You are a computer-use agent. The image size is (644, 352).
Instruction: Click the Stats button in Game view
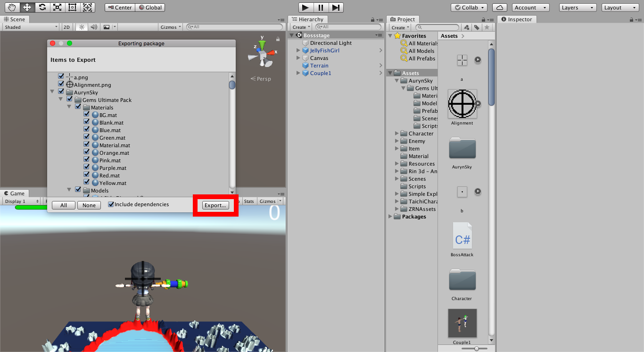[249, 201]
